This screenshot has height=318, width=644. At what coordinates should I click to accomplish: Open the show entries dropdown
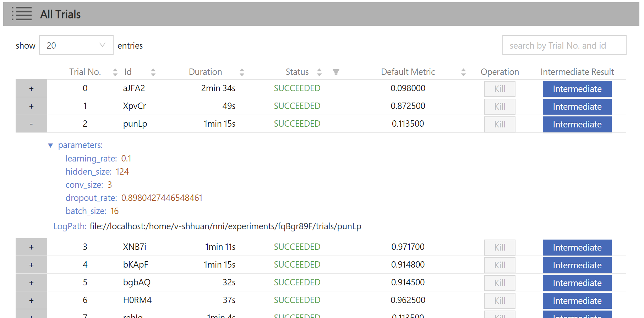point(76,45)
